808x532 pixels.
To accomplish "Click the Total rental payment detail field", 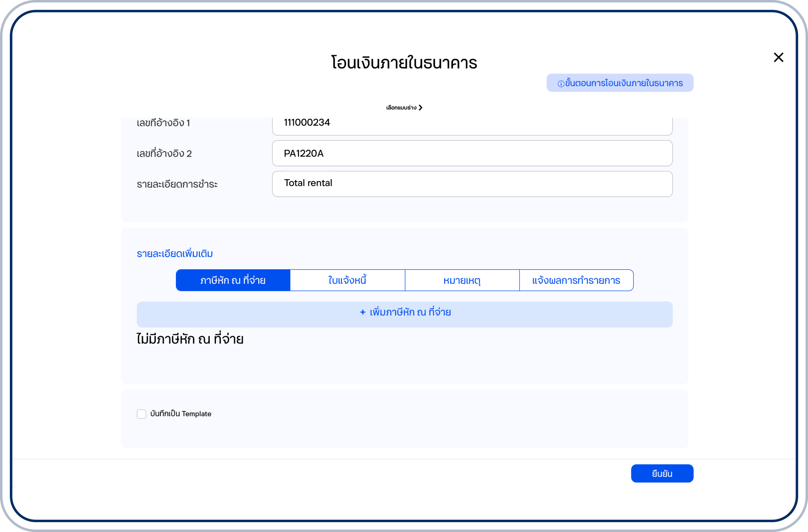I will coord(472,184).
